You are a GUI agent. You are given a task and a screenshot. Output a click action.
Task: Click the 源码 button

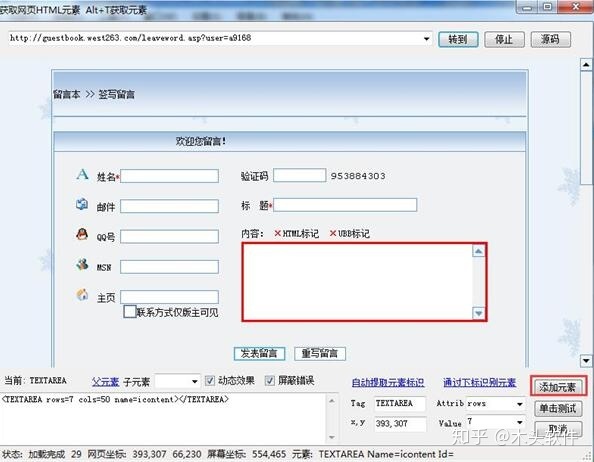pos(550,39)
